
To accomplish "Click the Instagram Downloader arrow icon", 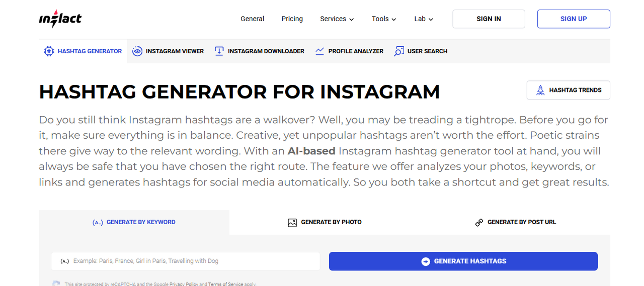I will 219,51.
